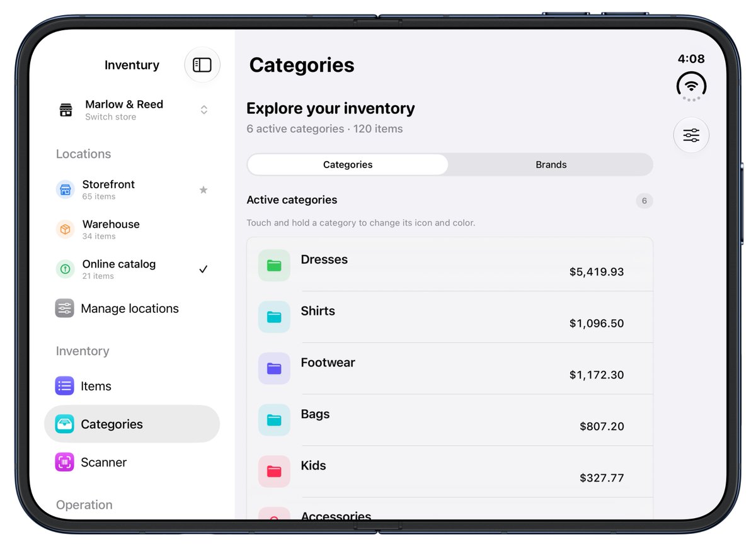
Task: Toggle the sidebar panel button
Action: [202, 65]
